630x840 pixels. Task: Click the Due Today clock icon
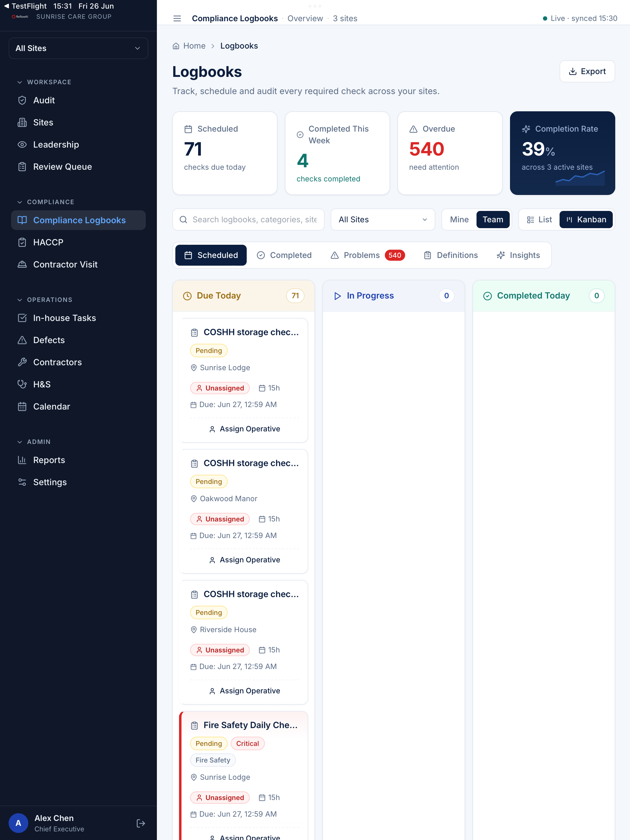point(187,296)
